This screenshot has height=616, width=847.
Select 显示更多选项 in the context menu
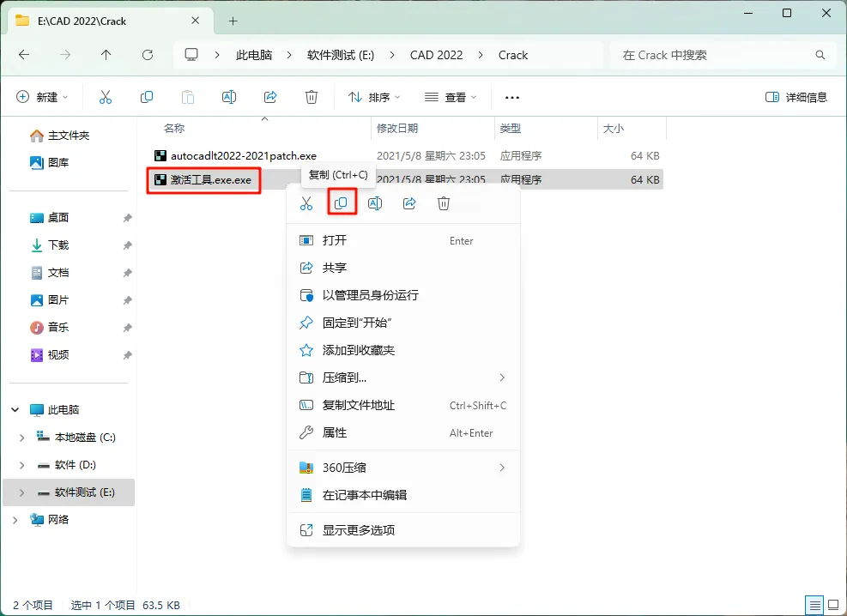click(403, 530)
